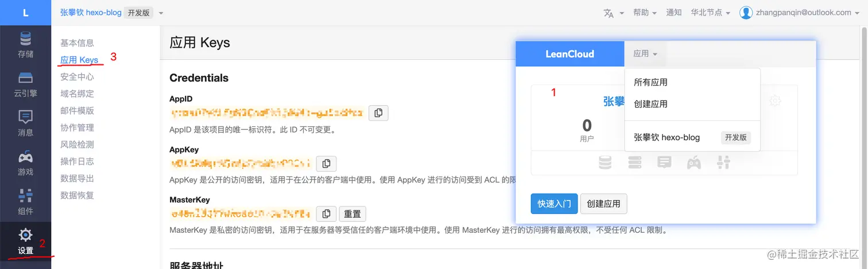Open the 组件 components section
This screenshot has width=868, height=269.
tap(25, 202)
